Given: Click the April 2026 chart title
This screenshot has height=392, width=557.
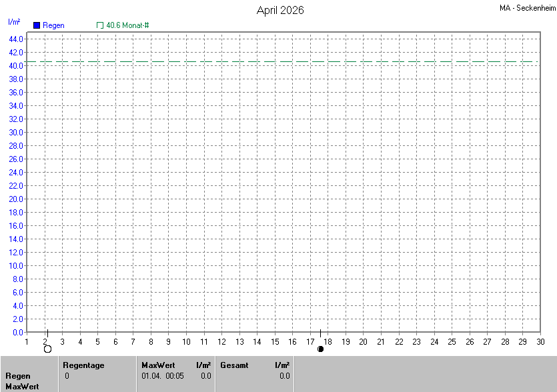Looking at the screenshot, I should pos(280,11).
